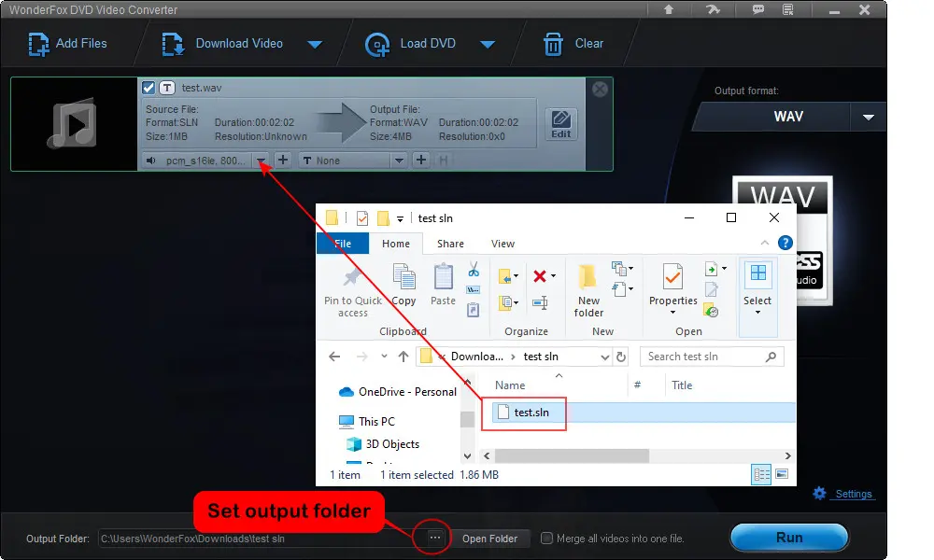
Task: Click the Open Folder button
Action: coord(489,539)
